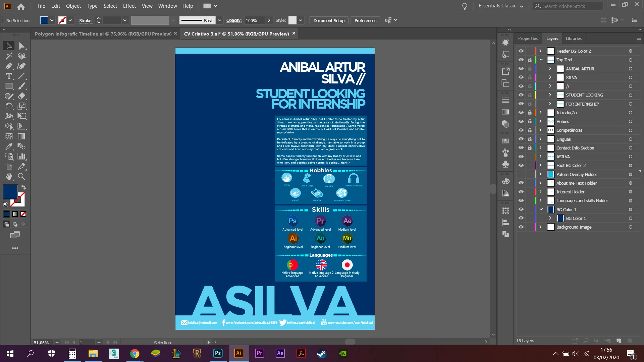Screen dimensions: 644x362
Task: Toggle visibility of Background Image layer
Action: tap(521, 227)
